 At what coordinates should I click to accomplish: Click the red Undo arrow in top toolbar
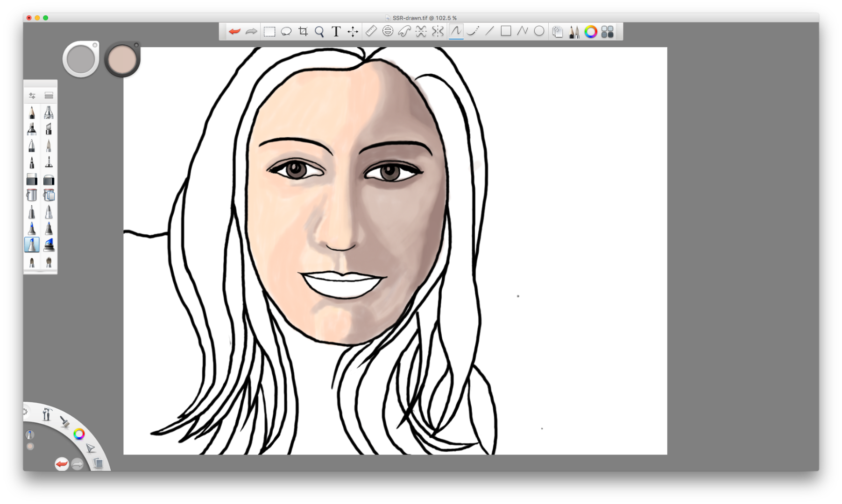click(234, 32)
